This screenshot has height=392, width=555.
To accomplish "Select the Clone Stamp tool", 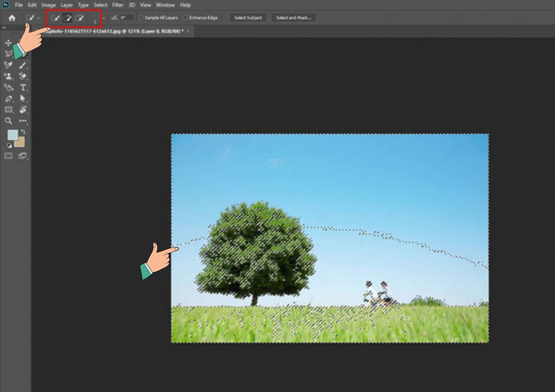I will [8, 76].
